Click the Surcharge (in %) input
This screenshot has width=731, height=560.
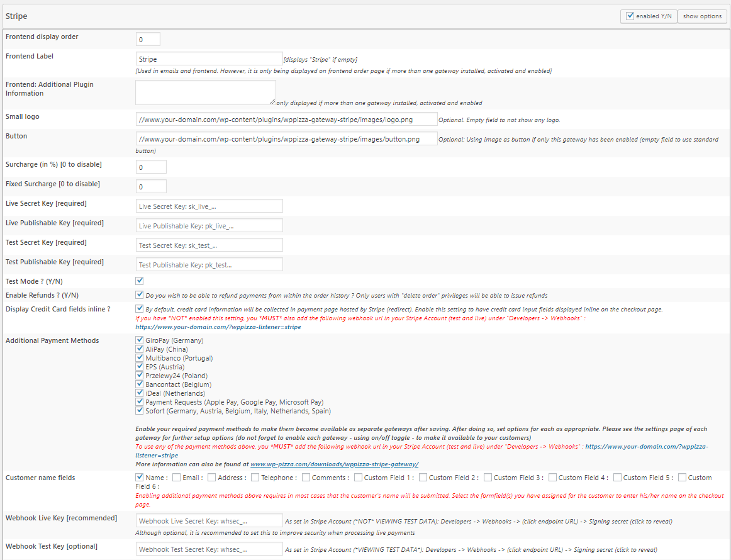[x=151, y=167]
